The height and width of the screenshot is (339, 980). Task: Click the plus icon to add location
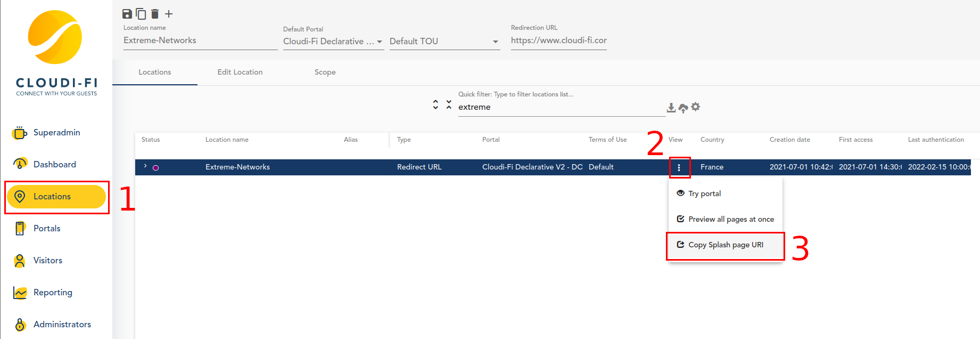coord(169,14)
